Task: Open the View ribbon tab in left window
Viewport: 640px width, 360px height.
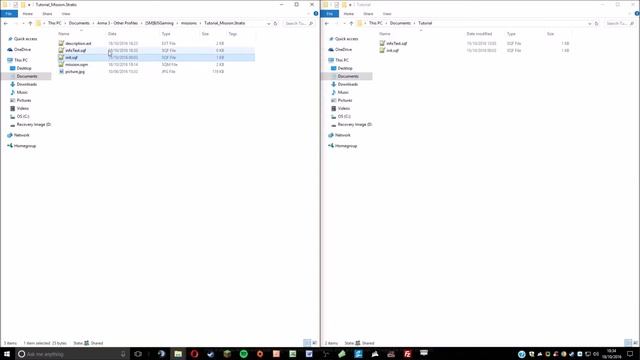Action: (66, 14)
